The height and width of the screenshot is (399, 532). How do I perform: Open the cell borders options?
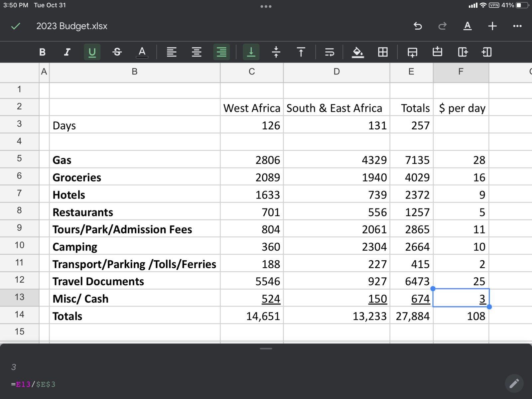pos(383,52)
